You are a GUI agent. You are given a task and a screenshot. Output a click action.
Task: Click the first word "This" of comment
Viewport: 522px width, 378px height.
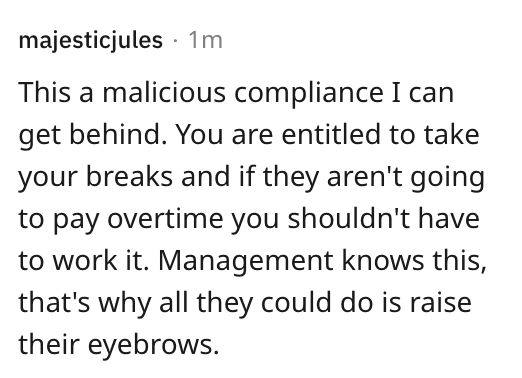45,92
